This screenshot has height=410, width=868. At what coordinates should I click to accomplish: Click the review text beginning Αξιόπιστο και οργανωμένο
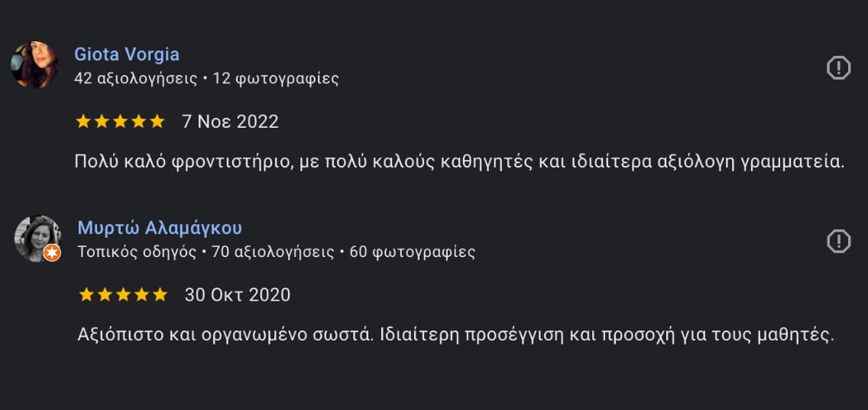tap(455, 334)
